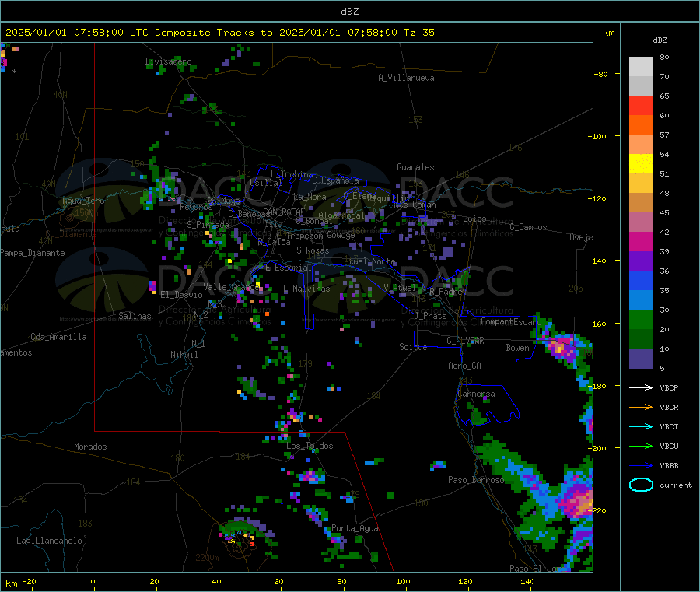This screenshot has height=592, width=700.
Task: Click the Los_Toldos map label
Action: (310, 446)
